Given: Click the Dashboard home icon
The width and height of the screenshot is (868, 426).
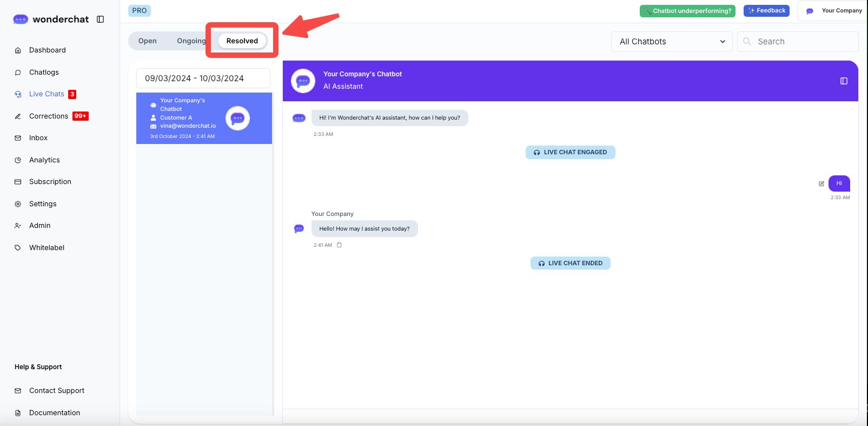Looking at the screenshot, I should click(x=18, y=50).
